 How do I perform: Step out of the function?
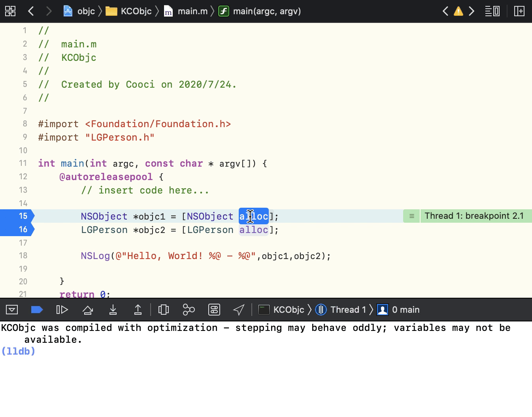point(138,310)
